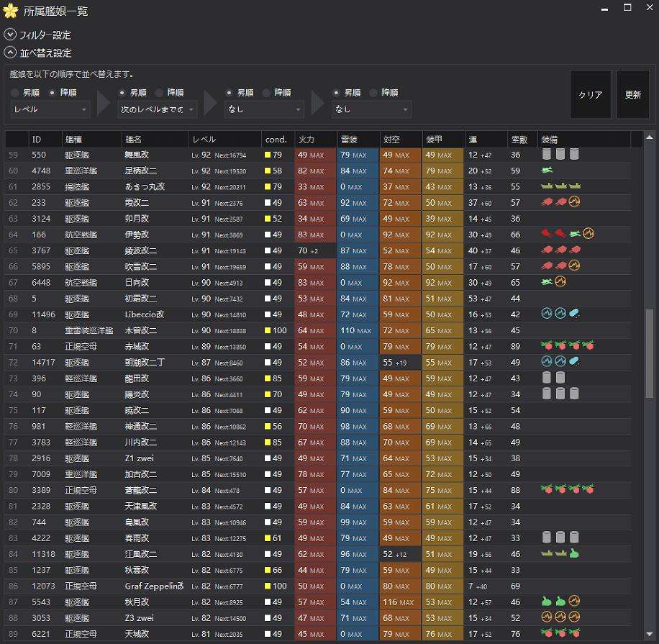Select the Z1 zwei ship name

[139, 458]
